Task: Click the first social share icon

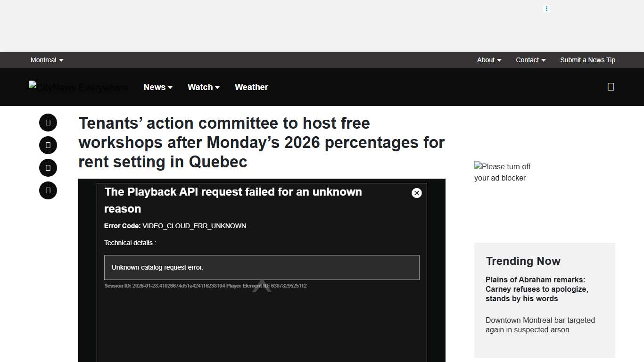Action: [x=48, y=123]
